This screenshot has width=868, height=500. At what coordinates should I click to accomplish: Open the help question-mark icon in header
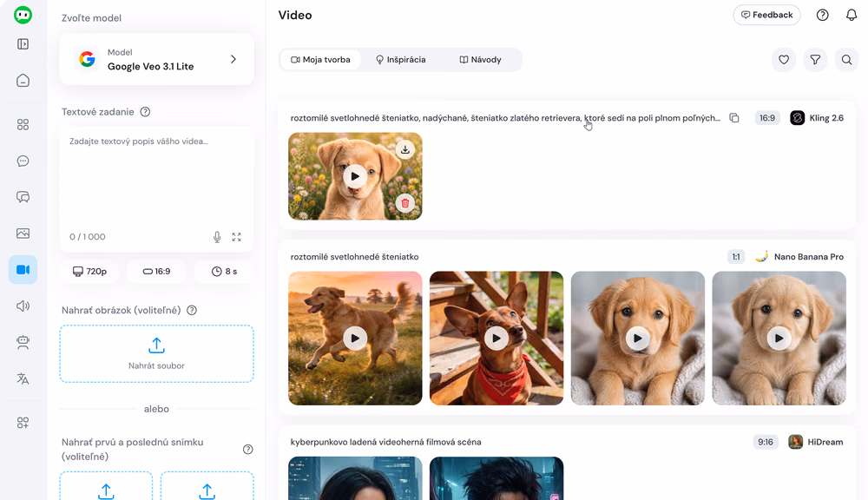(x=823, y=15)
